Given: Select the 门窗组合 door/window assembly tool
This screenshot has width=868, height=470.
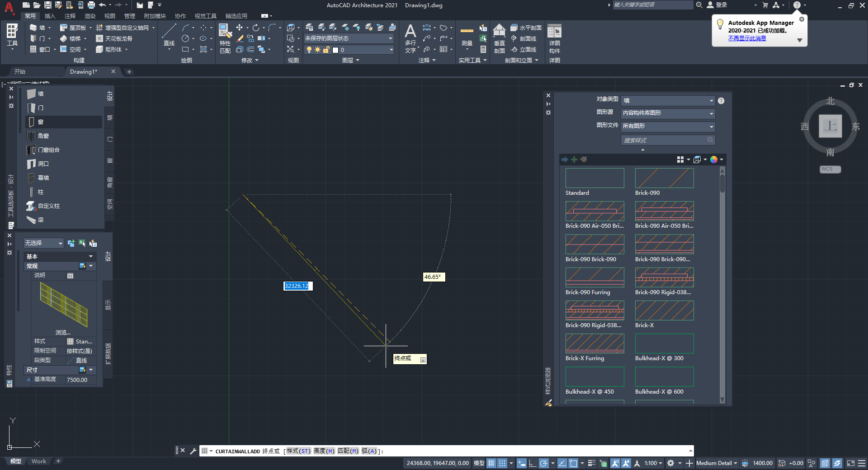Looking at the screenshot, I should pos(63,150).
